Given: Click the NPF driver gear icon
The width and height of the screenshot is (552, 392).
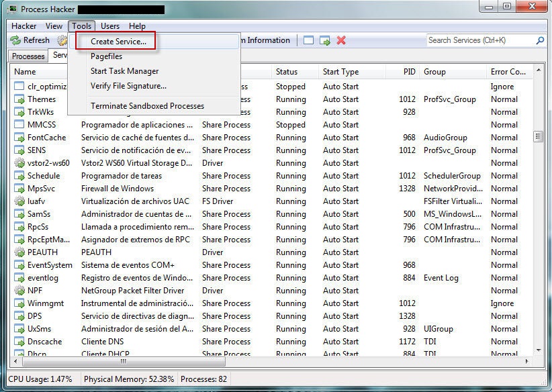Looking at the screenshot, I should click(x=19, y=291).
